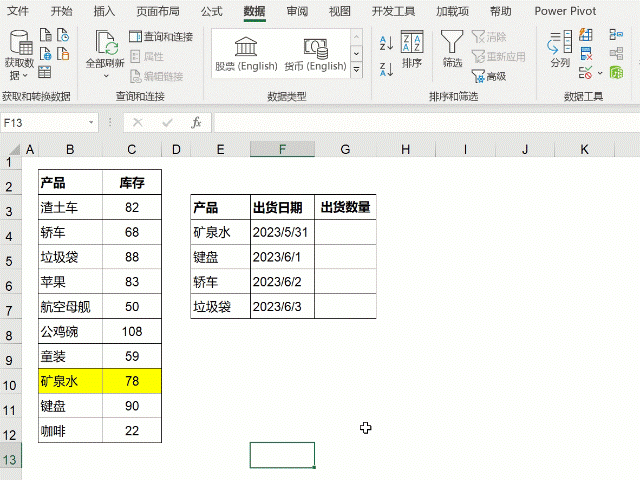Open the 高级 advanced filter button
640x480 pixels.
[x=489, y=76]
